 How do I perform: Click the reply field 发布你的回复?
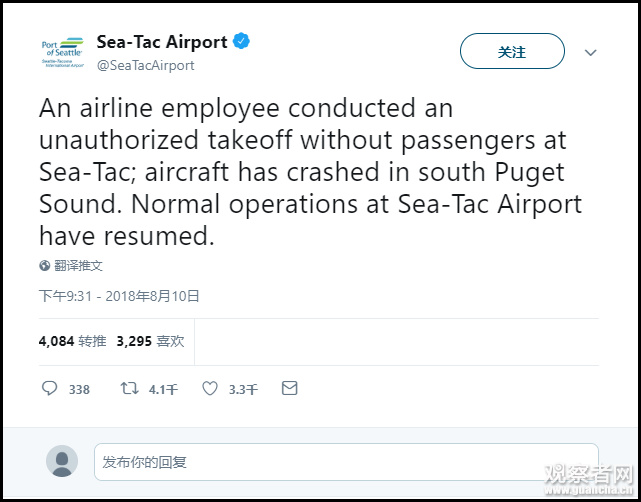coord(346,462)
